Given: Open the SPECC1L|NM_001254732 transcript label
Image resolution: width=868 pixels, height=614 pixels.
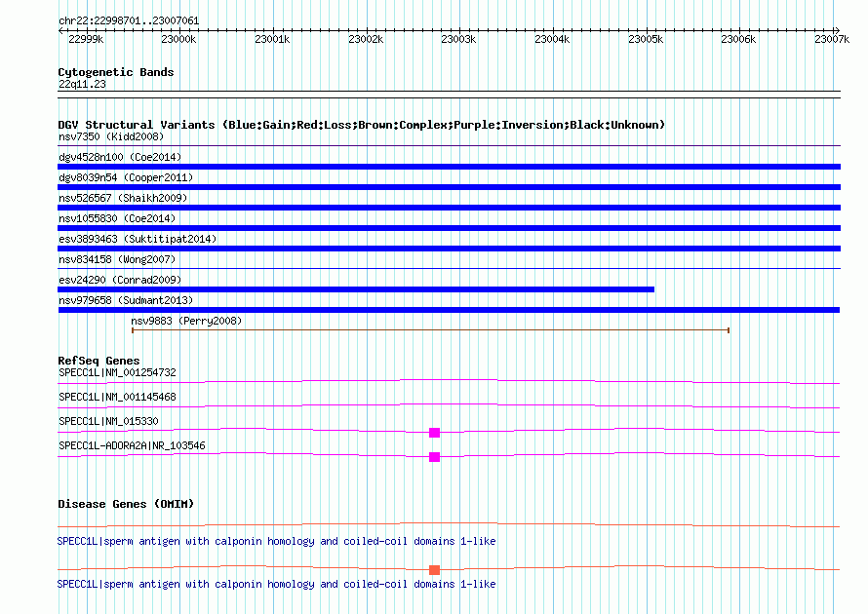Looking at the screenshot, I should (117, 372).
